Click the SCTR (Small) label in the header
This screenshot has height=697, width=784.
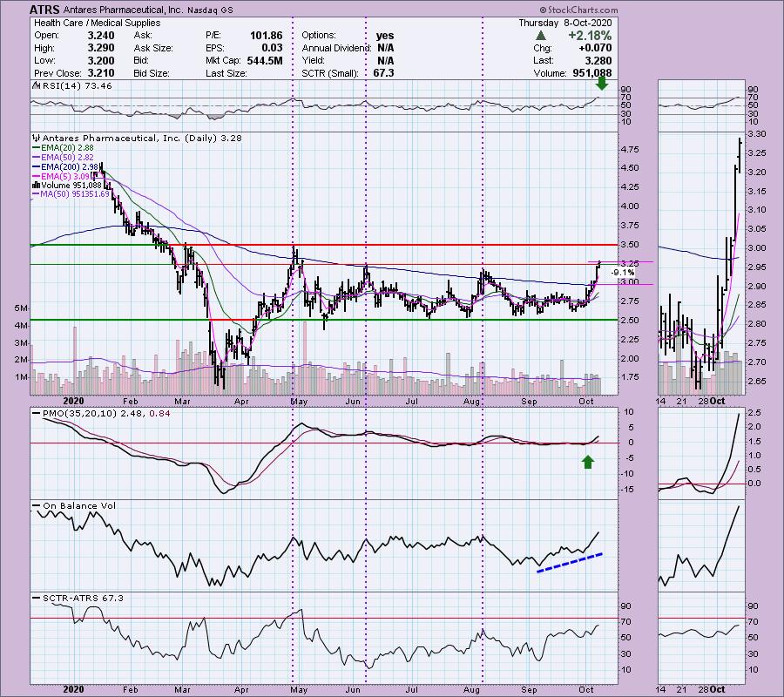[330, 73]
